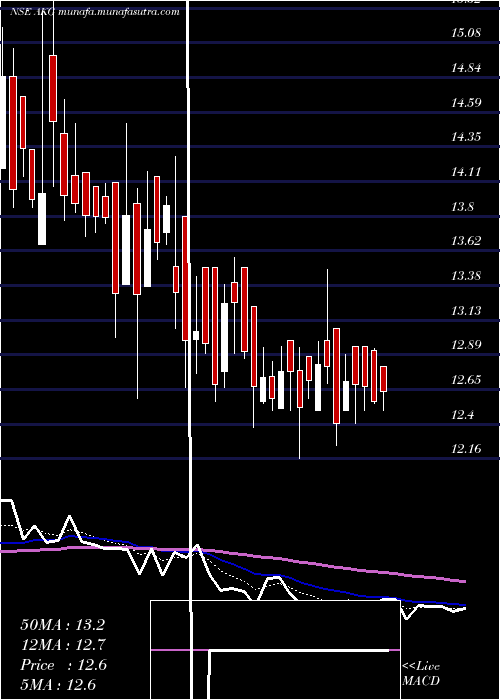Click the pink 50MA line's right end
The width and height of the screenshot is (500, 700).
[x=464, y=581]
